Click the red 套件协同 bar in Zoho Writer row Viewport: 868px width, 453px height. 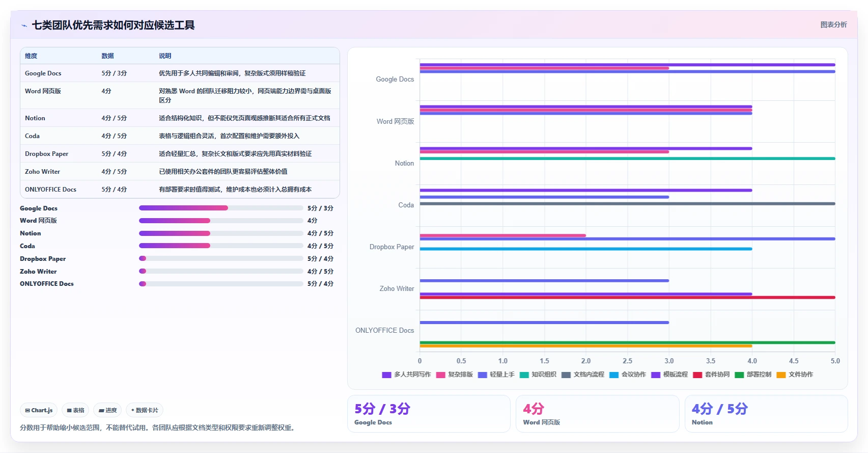coord(627,298)
